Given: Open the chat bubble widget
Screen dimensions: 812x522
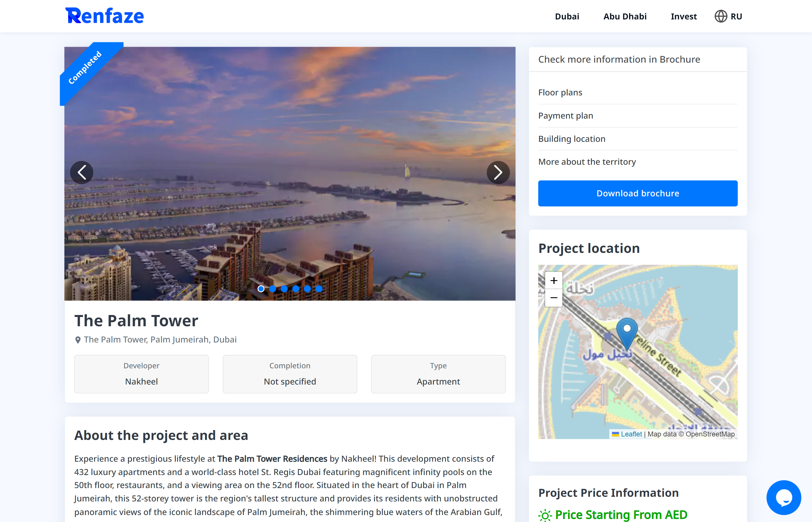Looking at the screenshot, I should pos(784,497).
